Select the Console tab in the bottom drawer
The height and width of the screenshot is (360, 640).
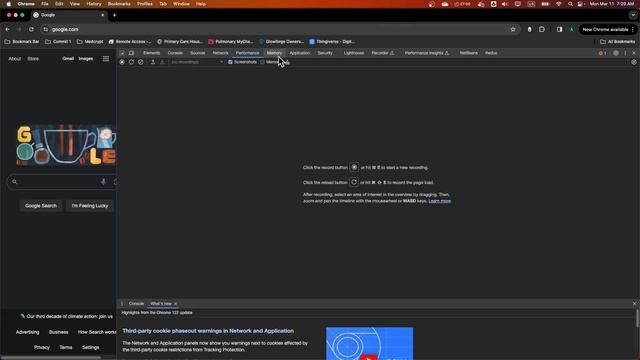pyautogui.click(x=136, y=304)
